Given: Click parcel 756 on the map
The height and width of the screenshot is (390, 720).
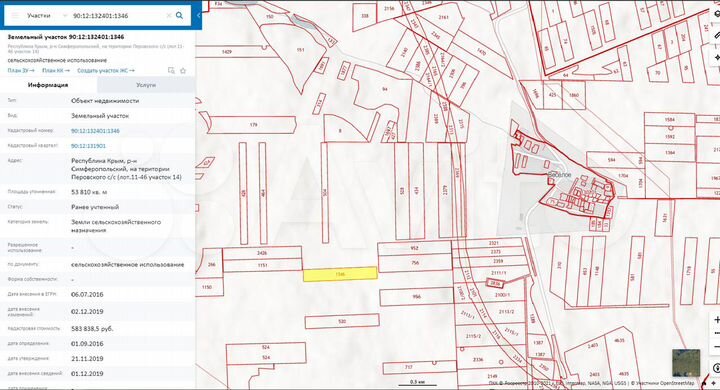Looking at the screenshot, I should [x=415, y=263].
